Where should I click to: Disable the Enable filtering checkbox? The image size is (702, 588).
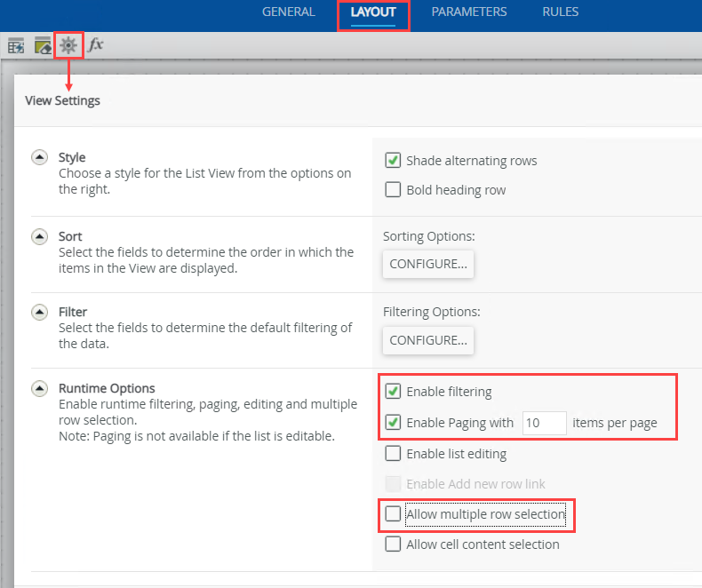392,392
